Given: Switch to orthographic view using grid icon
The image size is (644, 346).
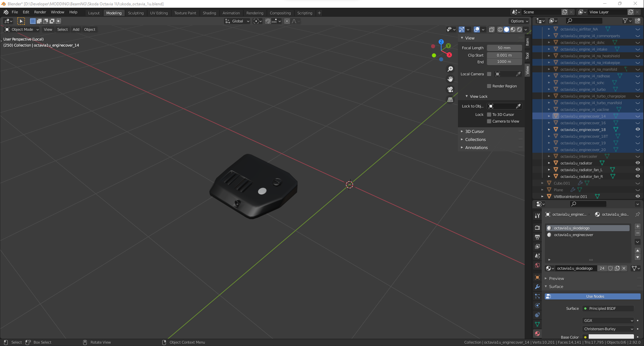Looking at the screenshot, I should tap(450, 100).
